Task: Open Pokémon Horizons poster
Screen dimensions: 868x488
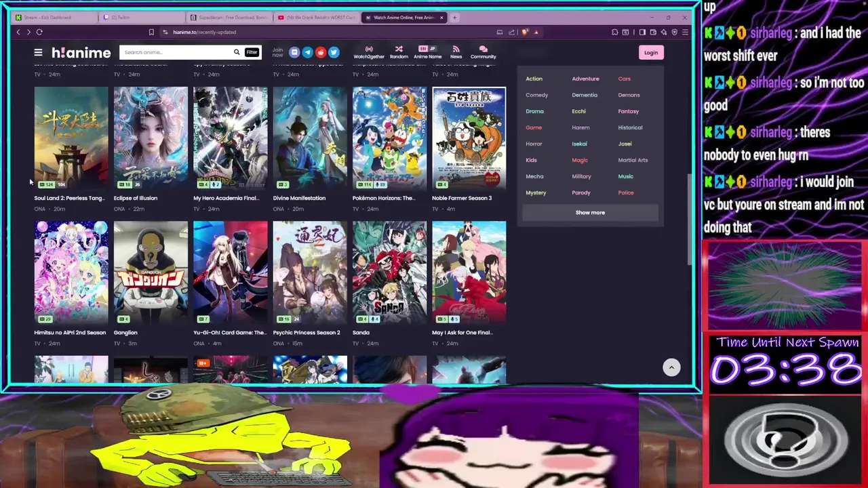Action: point(389,138)
